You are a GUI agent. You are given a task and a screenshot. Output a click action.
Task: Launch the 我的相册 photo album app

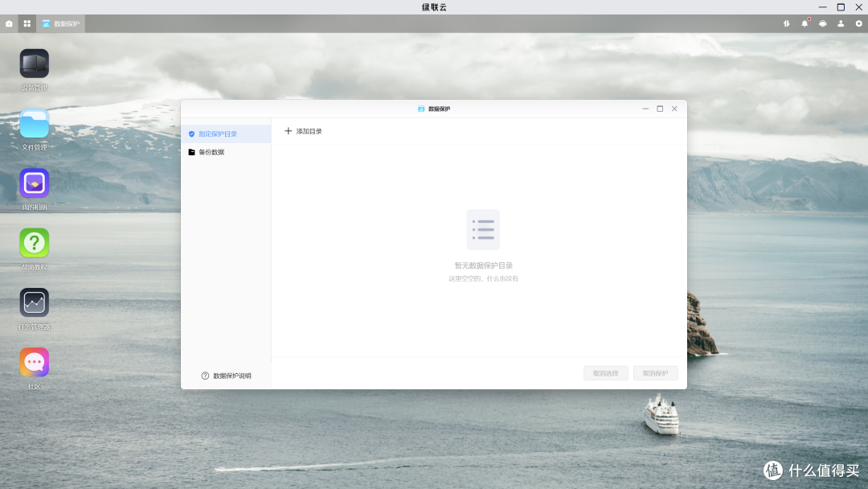click(x=35, y=183)
